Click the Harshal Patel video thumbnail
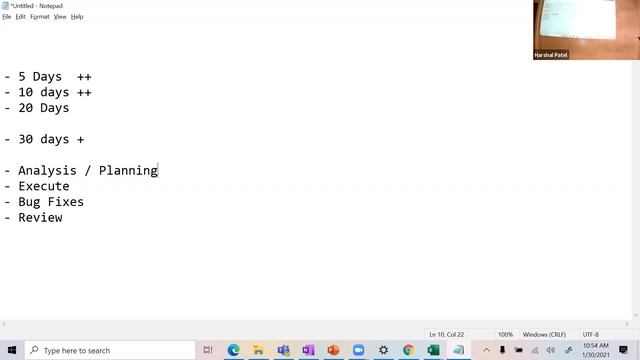This screenshot has height=360, width=640. click(x=587, y=30)
